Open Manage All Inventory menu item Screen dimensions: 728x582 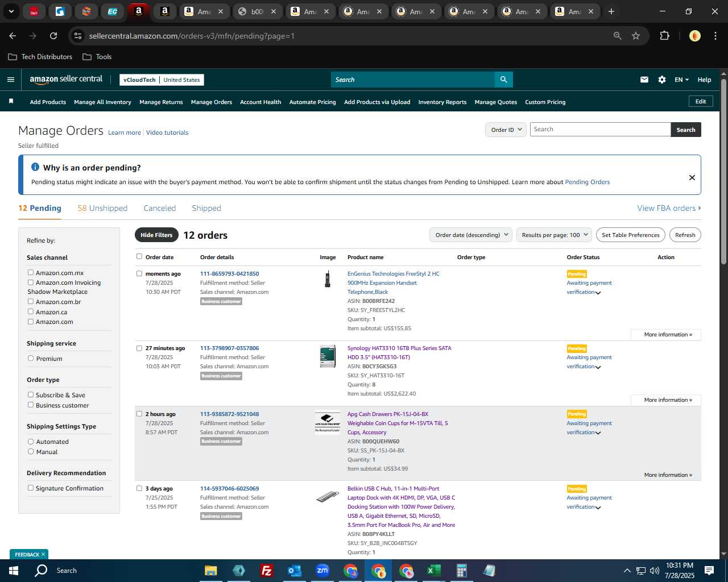[x=102, y=102]
